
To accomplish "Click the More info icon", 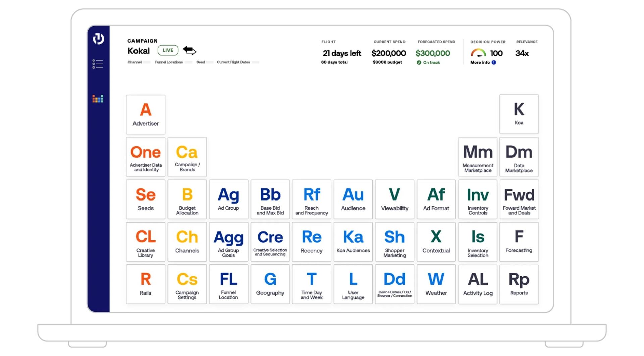I will [494, 62].
